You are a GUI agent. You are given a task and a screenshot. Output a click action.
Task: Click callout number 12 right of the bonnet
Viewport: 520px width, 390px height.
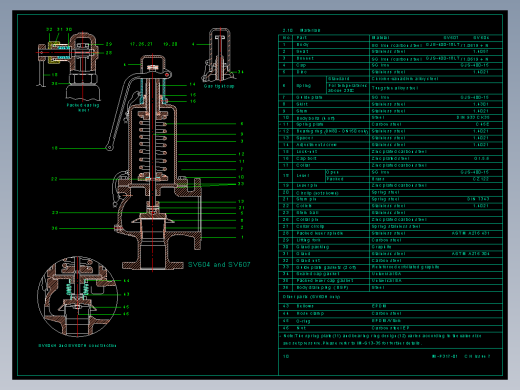[241, 154]
